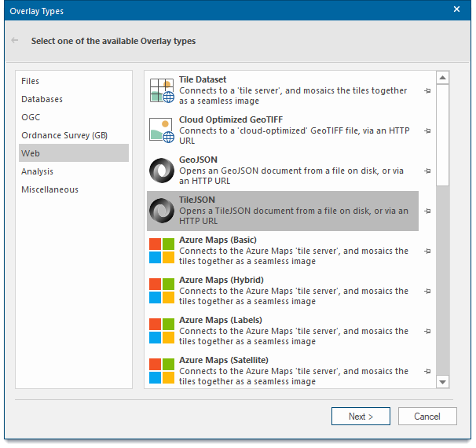Click the Cloud Optimized GeoTIFF icon
The height and width of the screenshot is (448, 476).
click(162, 130)
